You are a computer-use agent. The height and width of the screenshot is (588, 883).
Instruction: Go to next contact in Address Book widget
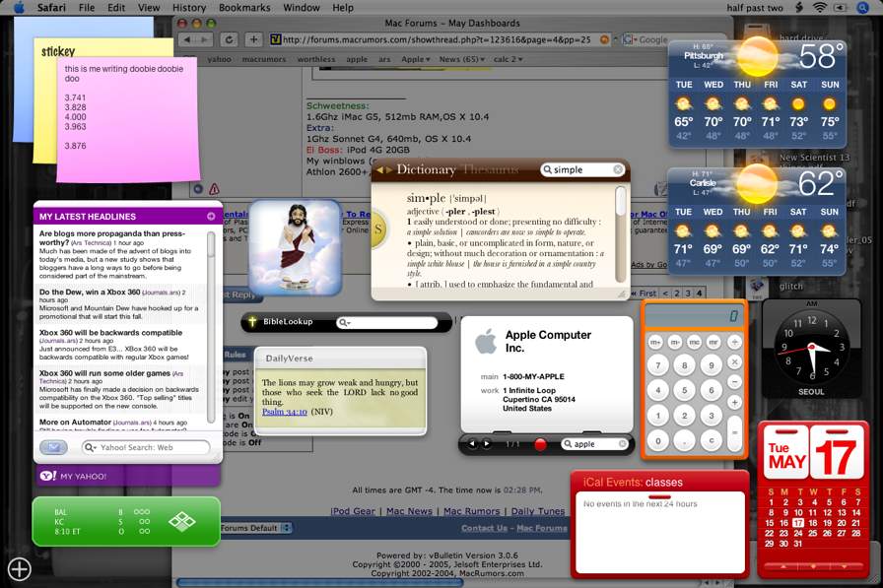[487, 444]
